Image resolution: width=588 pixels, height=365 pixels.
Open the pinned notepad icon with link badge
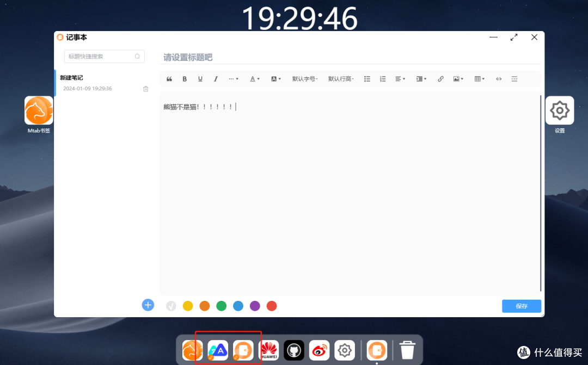pos(243,350)
